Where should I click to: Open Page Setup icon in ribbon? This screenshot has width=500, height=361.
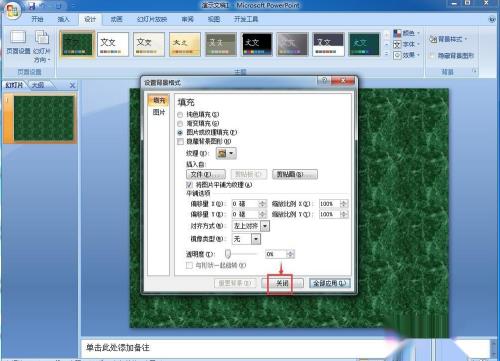pyautogui.click(x=18, y=37)
